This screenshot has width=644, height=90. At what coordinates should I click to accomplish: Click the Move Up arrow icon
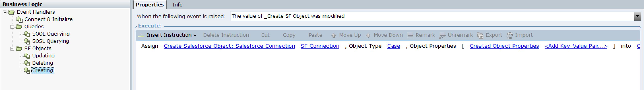click(333, 35)
